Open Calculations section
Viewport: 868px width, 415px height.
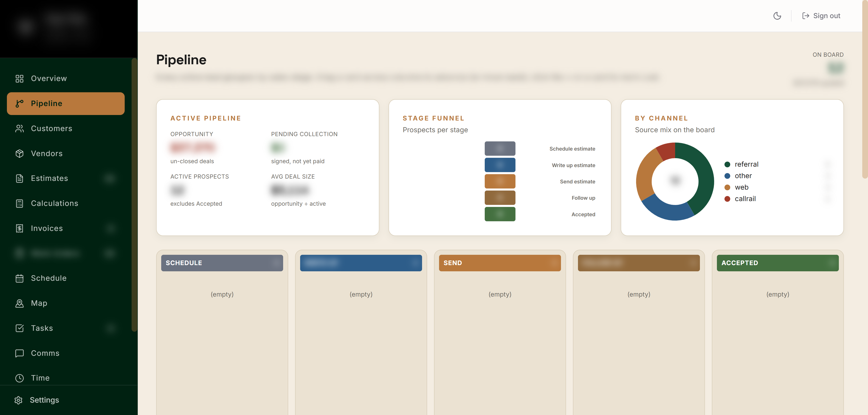click(66, 203)
